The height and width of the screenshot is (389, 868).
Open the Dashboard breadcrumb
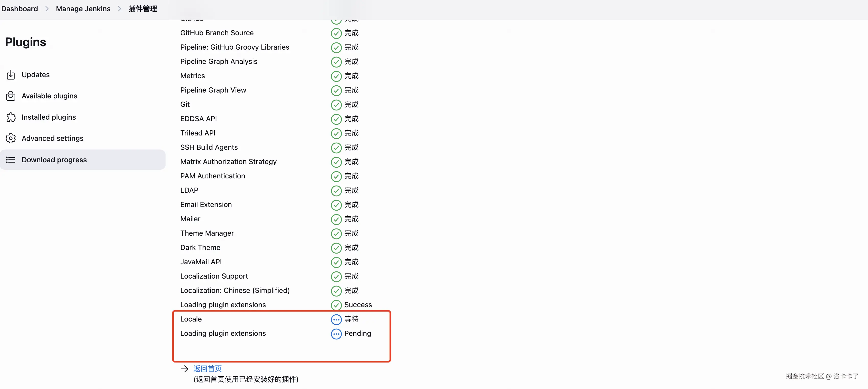(20, 9)
